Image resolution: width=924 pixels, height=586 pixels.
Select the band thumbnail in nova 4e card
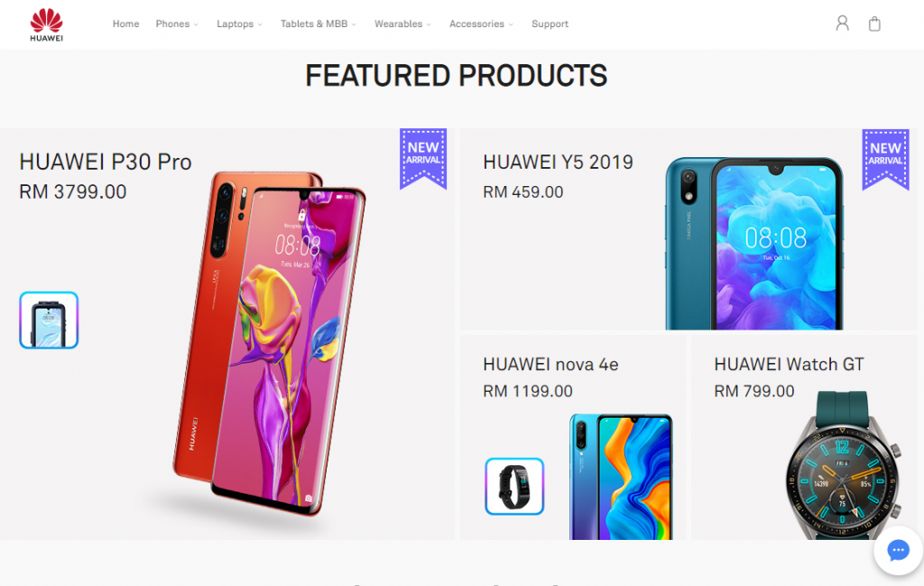(x=514, y=487)
